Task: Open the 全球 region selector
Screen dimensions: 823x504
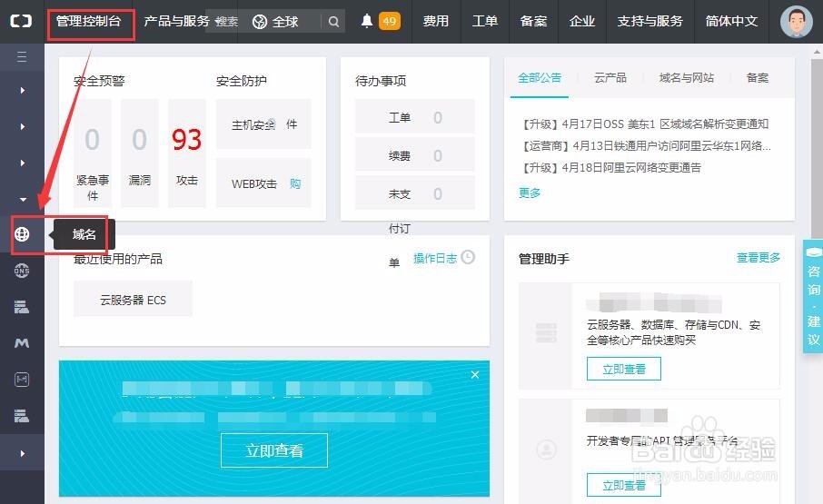Action: (x=275, y=22)
